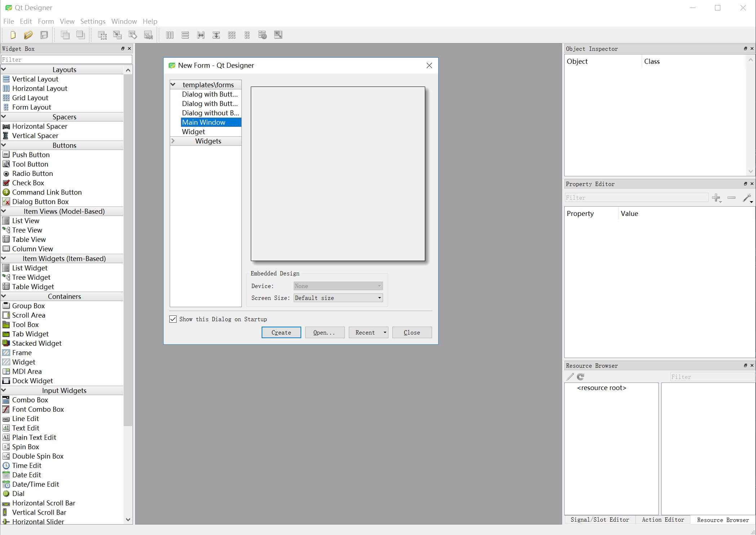This screenshot has height=535, width=756.
Task: Click the Create button
Action: point(281,332)
